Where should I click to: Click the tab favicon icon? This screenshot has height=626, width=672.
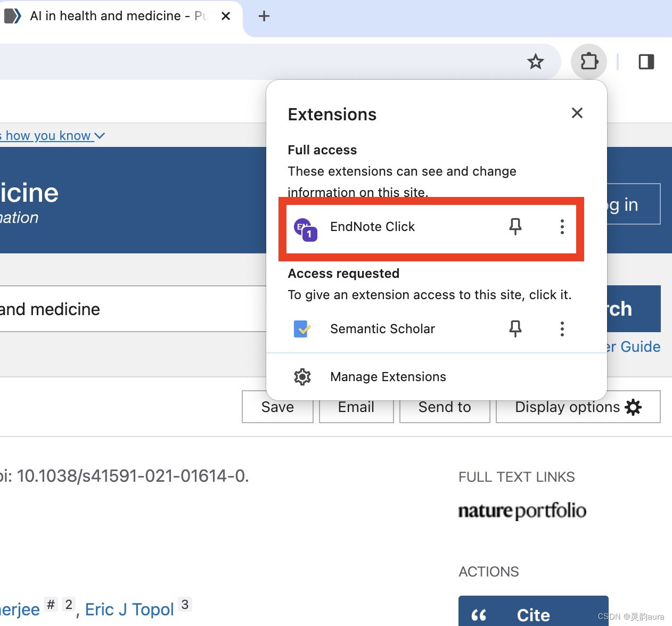(x=13, y=16)
